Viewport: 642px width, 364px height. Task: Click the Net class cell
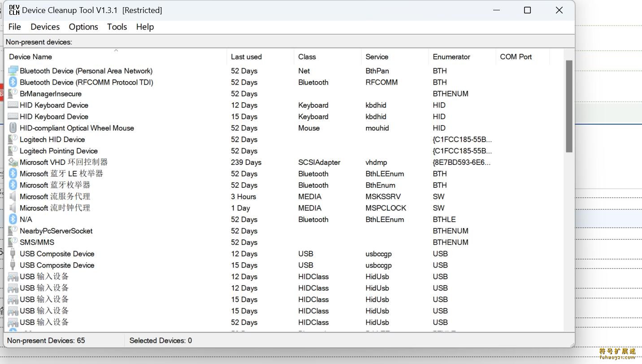304,71
